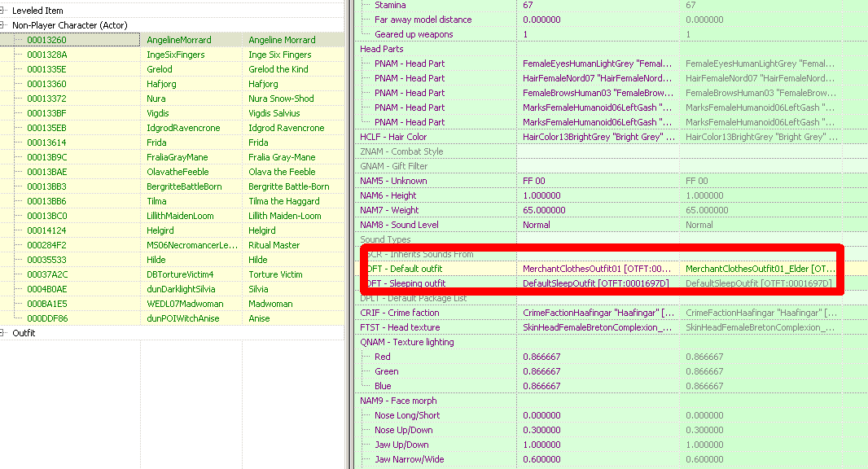Select record 000DDF86 dunPOIWitchAnise
The width and height of the screenshot is (868, 469).
pyautogui.click(x=172, y=318)
